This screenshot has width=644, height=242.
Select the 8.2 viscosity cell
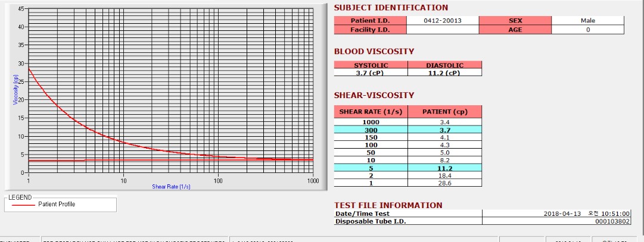pos(445,160)
